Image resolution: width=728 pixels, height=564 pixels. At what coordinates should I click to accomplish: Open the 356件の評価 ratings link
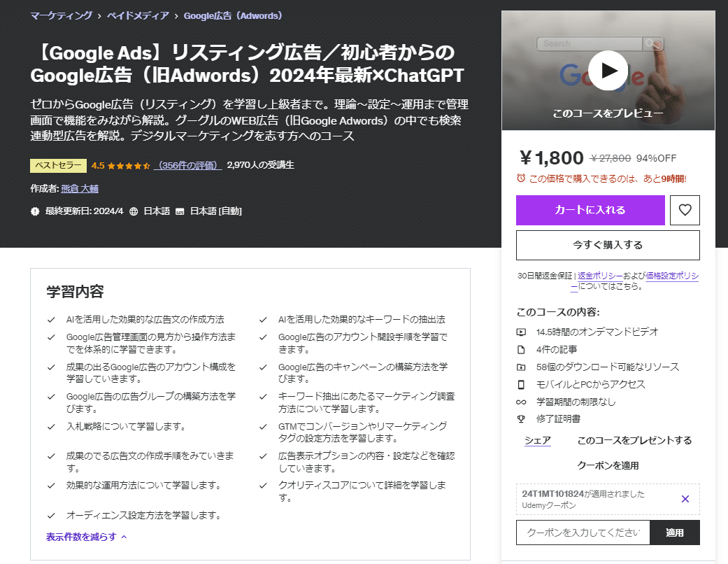pyautogui.click(x=188, y=165)
